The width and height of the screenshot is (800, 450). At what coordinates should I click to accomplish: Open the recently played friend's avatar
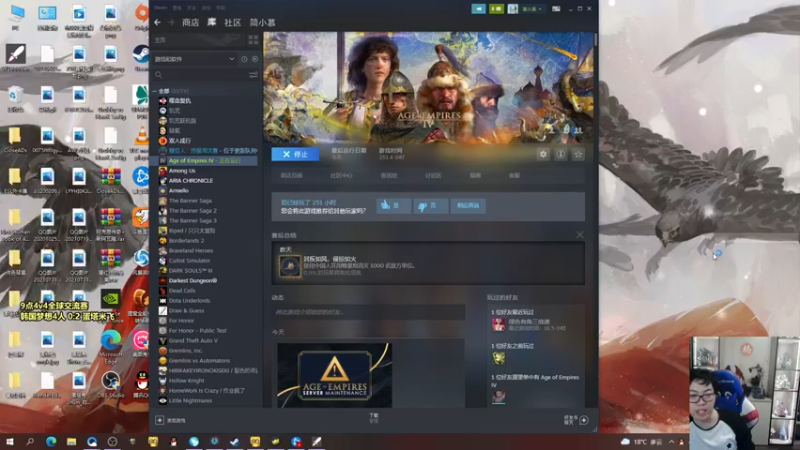(498, 324)
